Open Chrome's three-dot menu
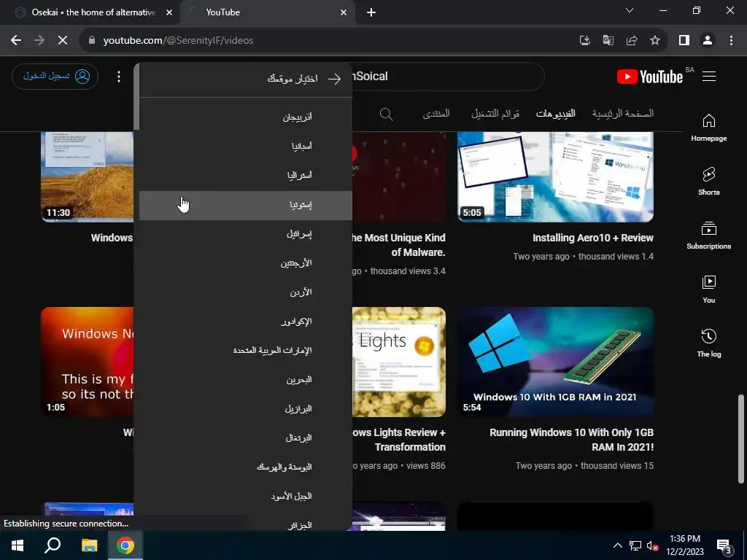The width and height of the screenshot is (747, 560). tap(731, 41)
